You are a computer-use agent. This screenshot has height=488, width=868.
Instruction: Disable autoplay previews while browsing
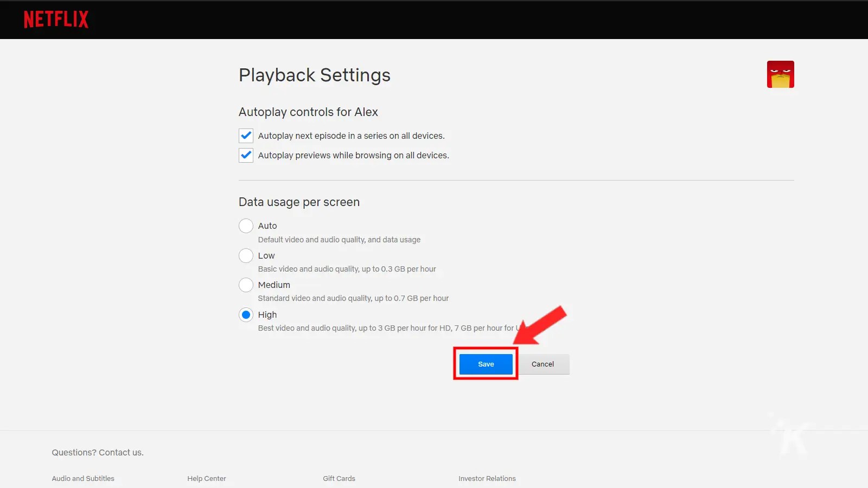pyautogui.click(x=246, y=155)
